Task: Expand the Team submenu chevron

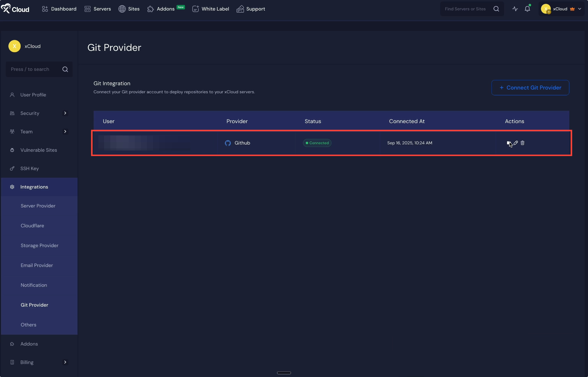Action: [65, 131]
